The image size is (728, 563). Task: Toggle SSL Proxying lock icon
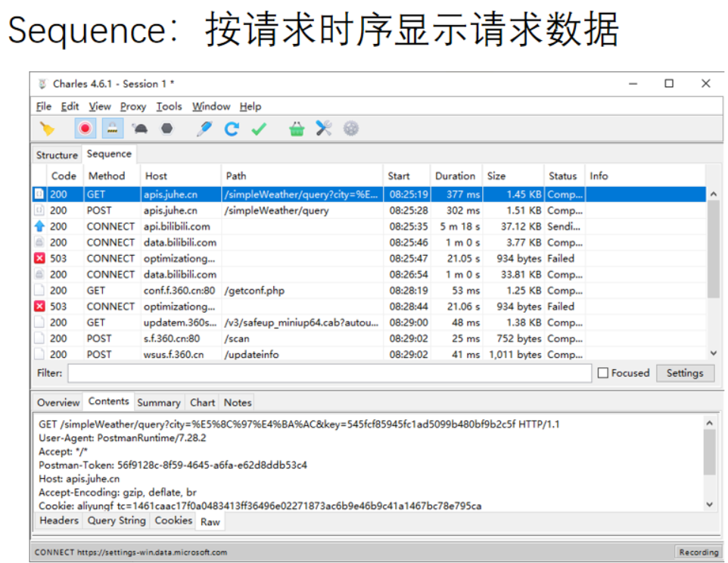[112, 129]
